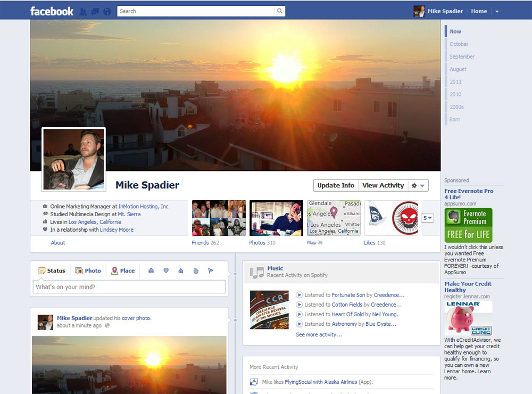Select the work life event icon in composer
Screen dimensions: 532x394
(151, 270)
